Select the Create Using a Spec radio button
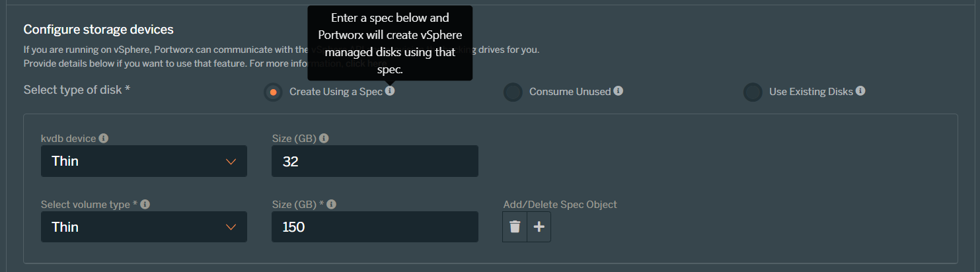Image resolution: width=980 pixels, height=272 pixels. tap(273, 92)
